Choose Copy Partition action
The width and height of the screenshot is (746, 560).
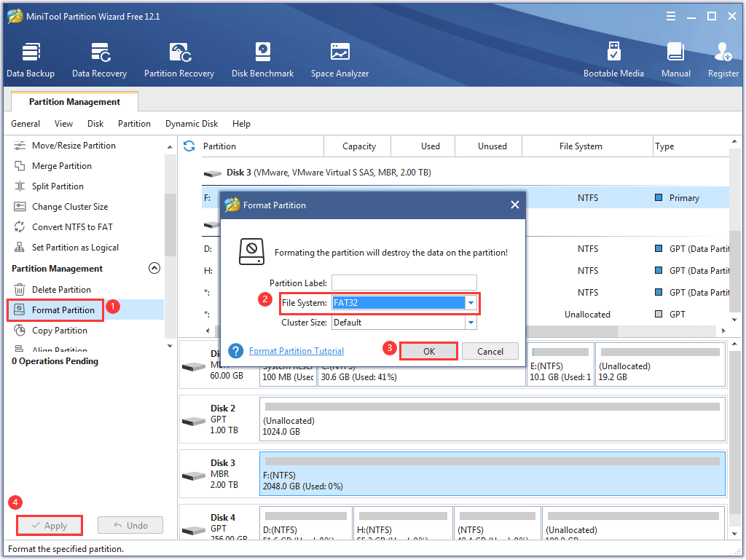60,331
